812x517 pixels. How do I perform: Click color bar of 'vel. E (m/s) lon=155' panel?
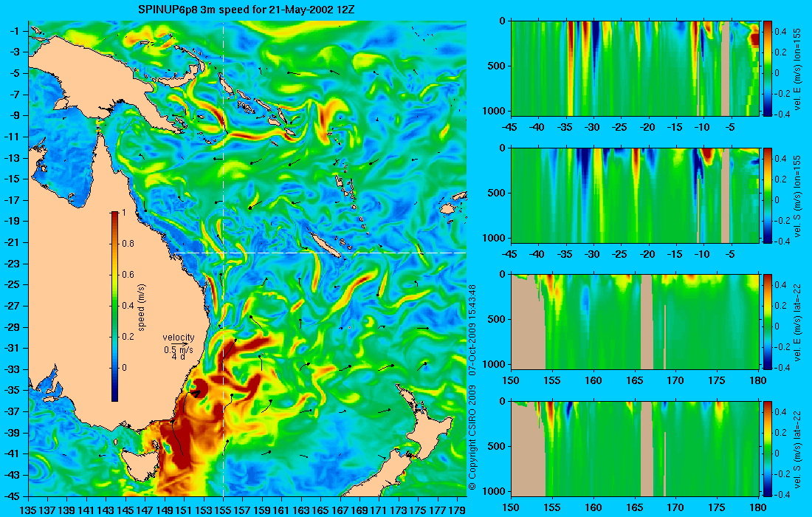tap(767, 69)
